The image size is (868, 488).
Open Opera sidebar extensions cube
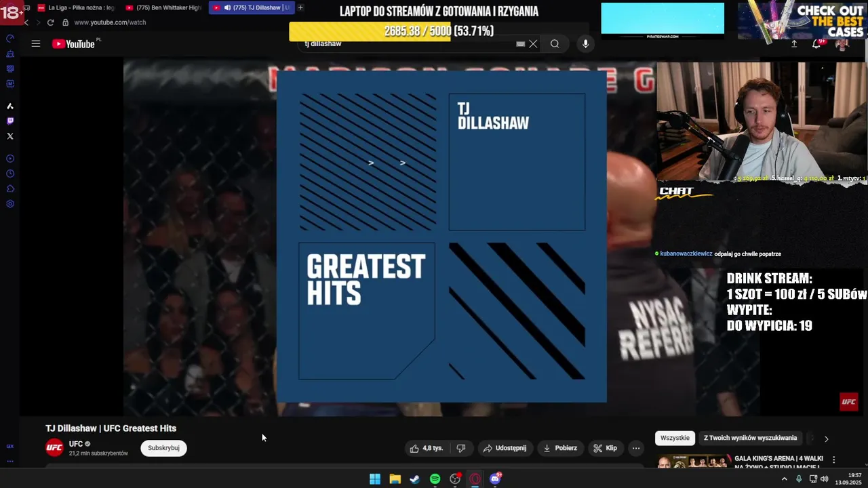(x=10, y=189)
